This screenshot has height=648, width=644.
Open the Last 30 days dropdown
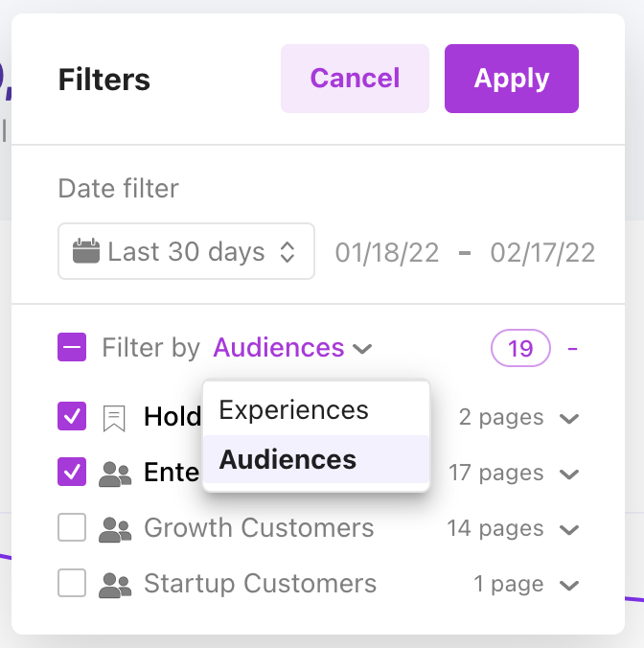pos(186,252)
